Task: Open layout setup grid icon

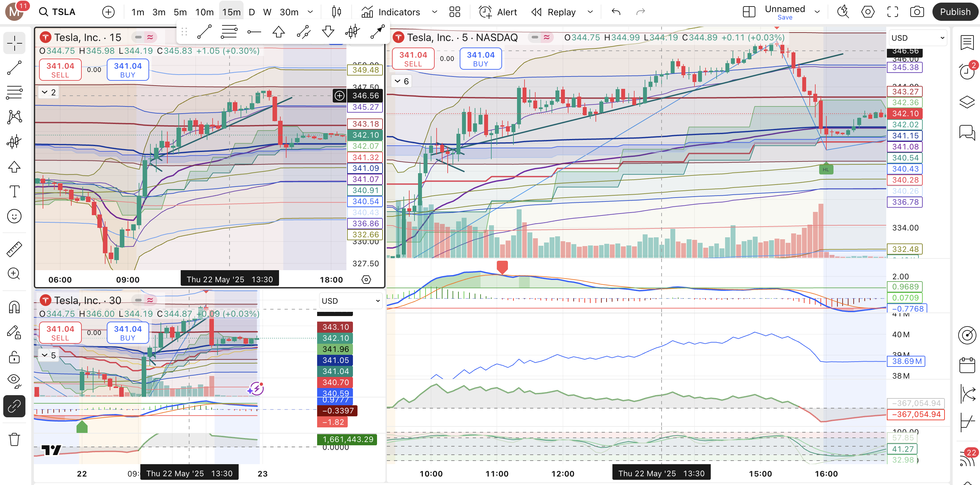Action: point(749,12)
